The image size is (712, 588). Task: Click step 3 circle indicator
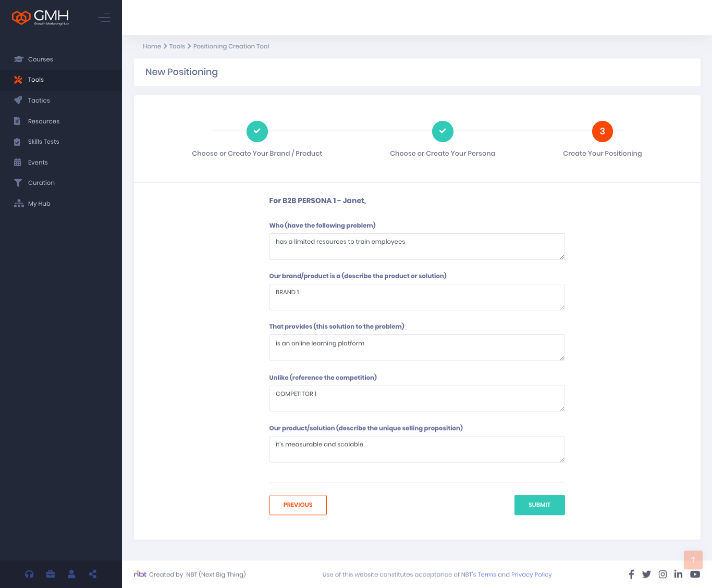(603, 131)
